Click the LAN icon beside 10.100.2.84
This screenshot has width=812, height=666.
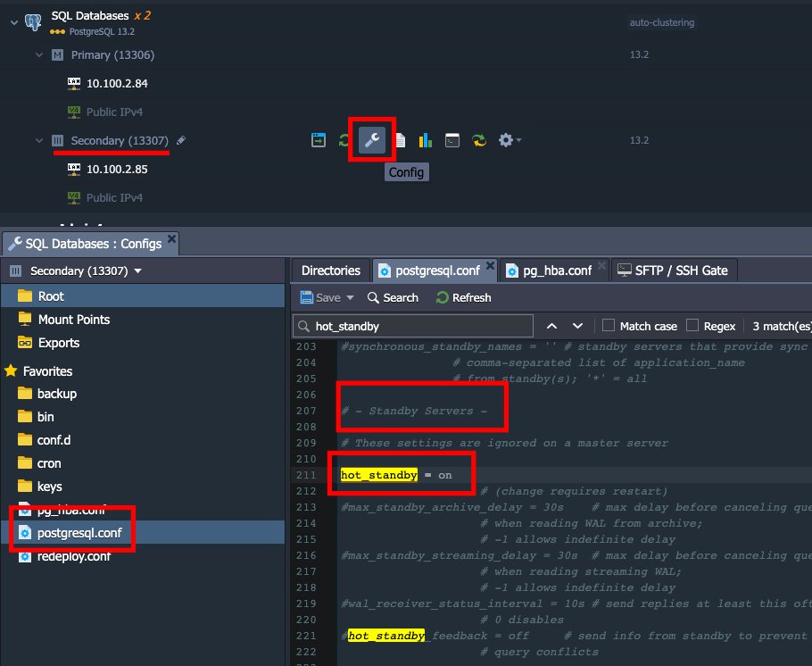click(x=74, y=83)
